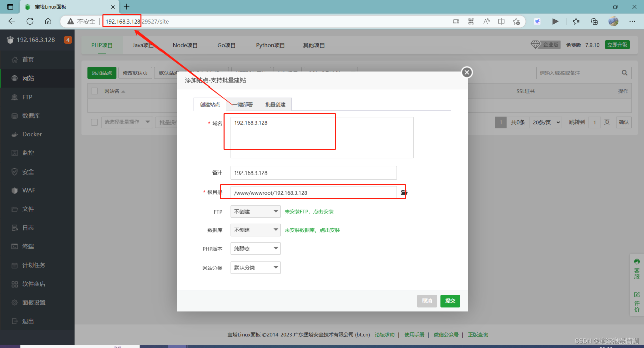Screen dimensions: 644x348
Task: Click the browser refresh icon
Action: click(x=30, y=21)
